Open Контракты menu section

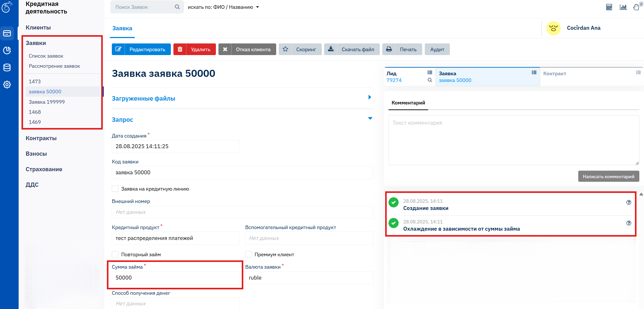click(41, 138)
